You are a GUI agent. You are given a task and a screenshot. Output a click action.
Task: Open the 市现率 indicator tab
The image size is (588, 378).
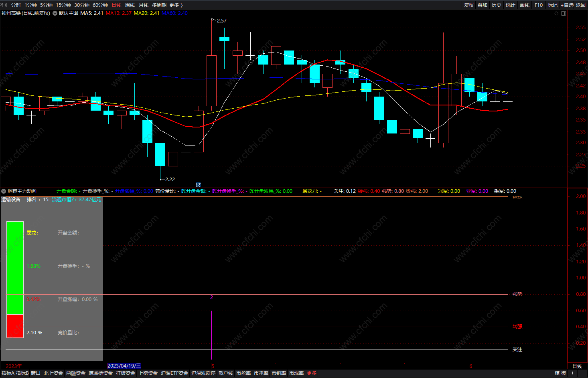(296, 373)
